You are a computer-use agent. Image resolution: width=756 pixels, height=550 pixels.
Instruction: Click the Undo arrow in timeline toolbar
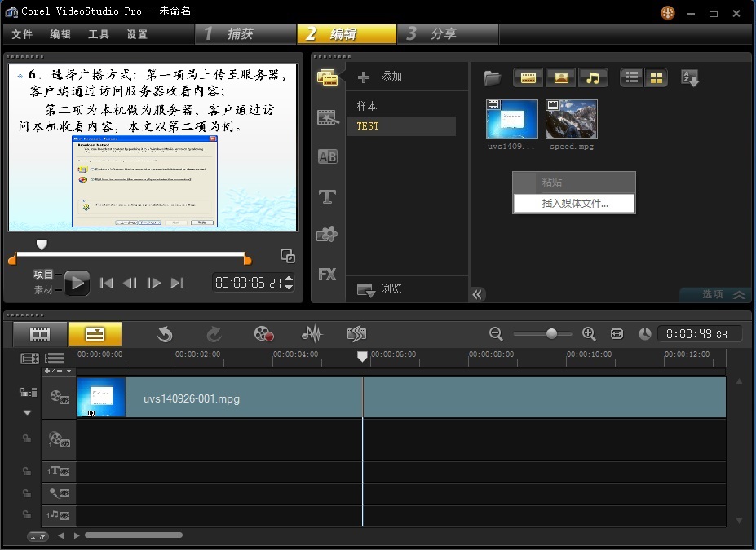[165, 333]
